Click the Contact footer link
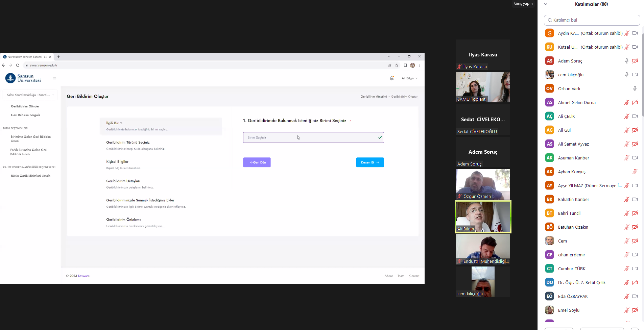The image size is (644, 330). [x=414, y=276]
